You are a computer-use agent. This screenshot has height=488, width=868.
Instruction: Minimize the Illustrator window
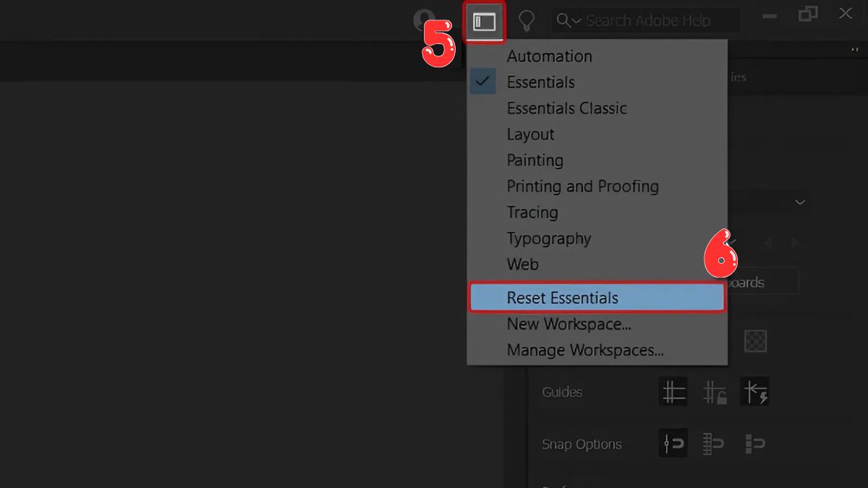(770, 15)
